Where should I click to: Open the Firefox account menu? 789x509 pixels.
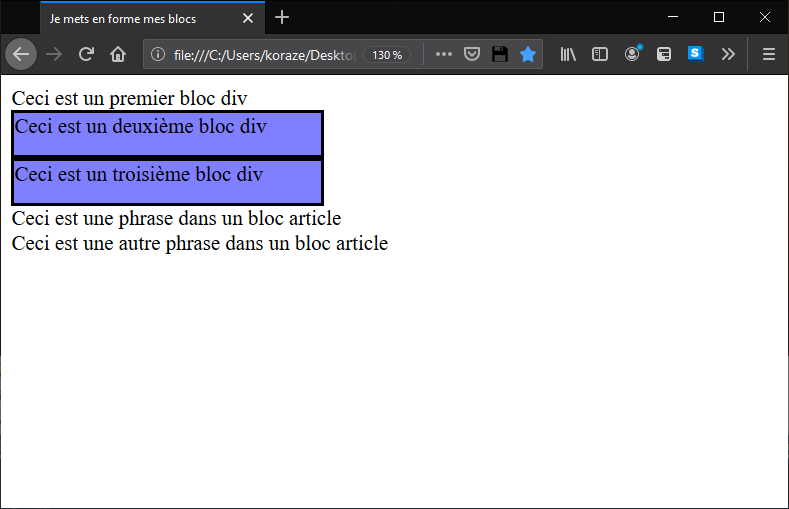(632, 54)
